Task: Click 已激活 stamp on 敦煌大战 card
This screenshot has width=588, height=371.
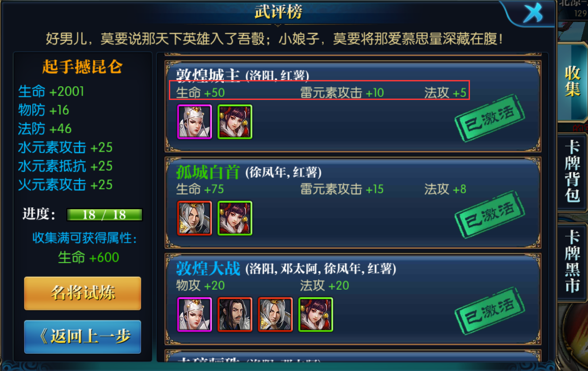Action: (490, 311)
